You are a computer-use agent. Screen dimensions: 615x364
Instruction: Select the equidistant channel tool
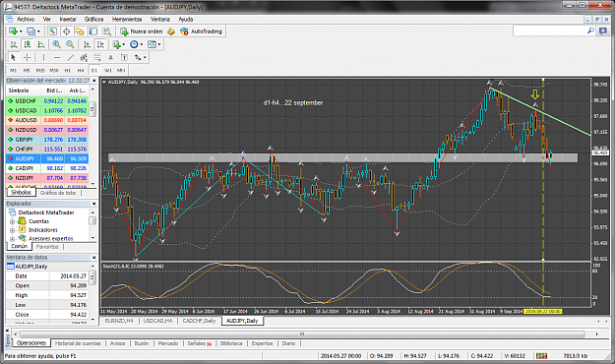(84, 57)
